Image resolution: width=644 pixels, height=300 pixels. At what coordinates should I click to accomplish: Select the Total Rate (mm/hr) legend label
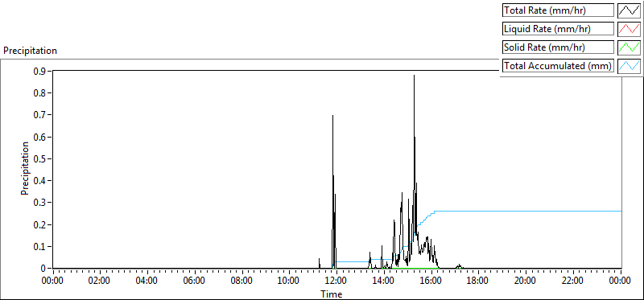[558, 10]
